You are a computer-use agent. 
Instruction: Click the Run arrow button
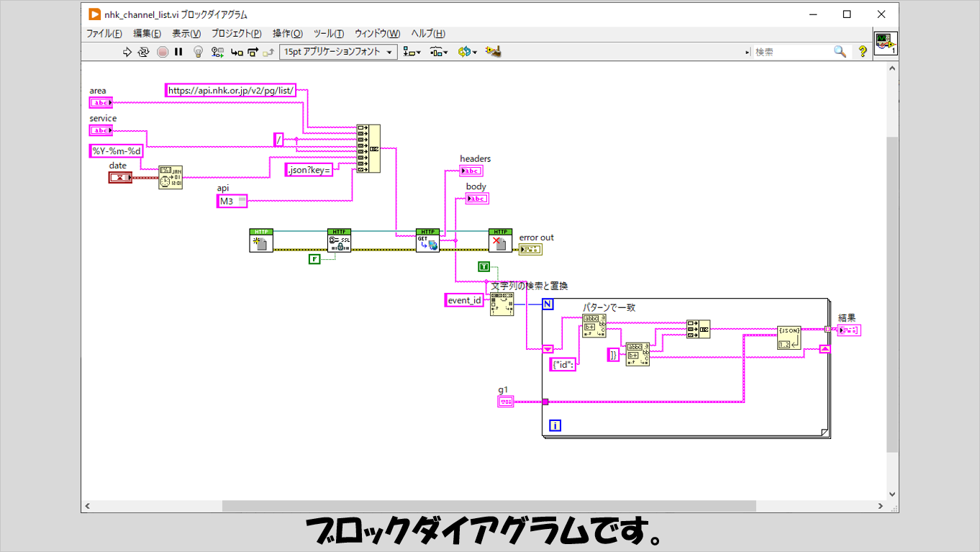(127, 52)
